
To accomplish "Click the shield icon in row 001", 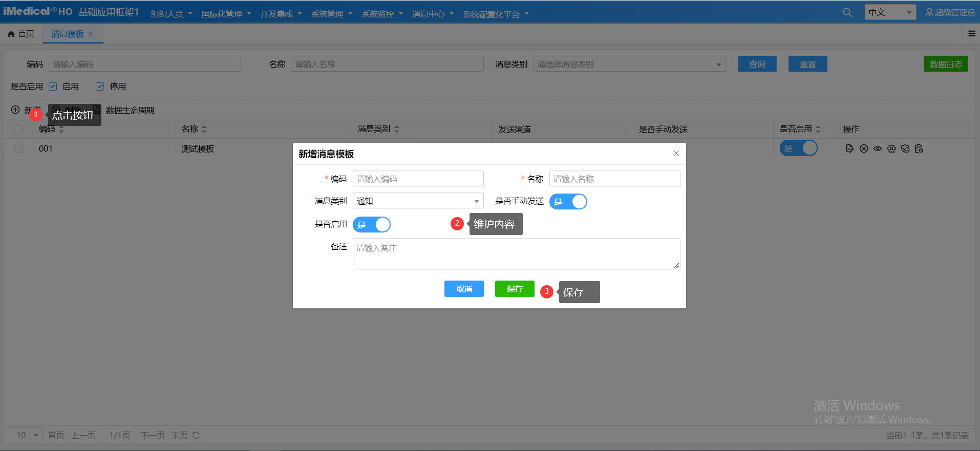I will coord(905,148).
